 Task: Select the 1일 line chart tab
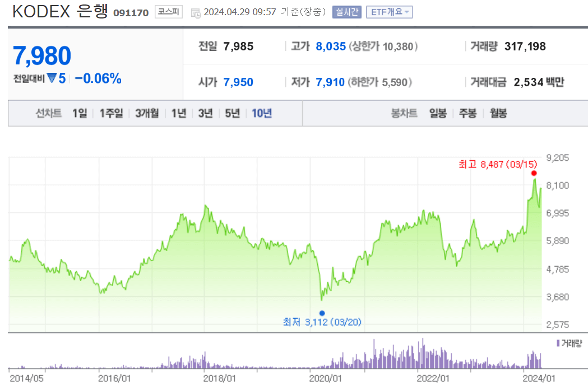(x=80, y=113)
